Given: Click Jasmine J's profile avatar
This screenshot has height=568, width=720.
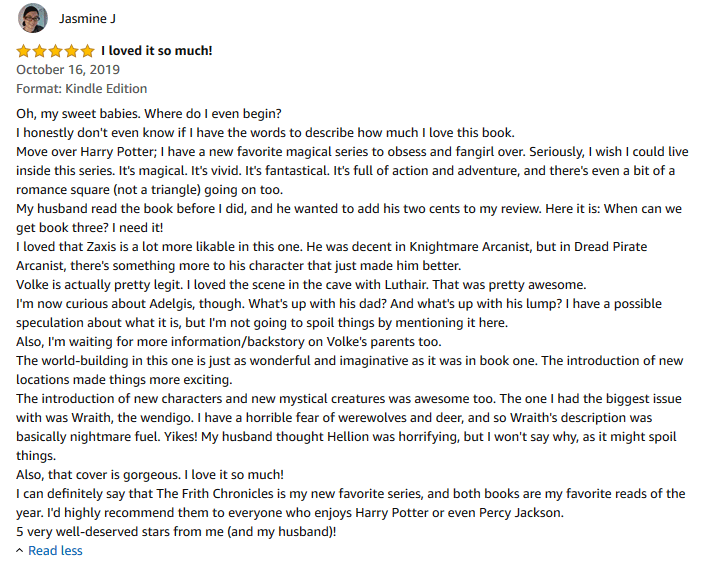Looking at the screenshot, I should [31, 18].
